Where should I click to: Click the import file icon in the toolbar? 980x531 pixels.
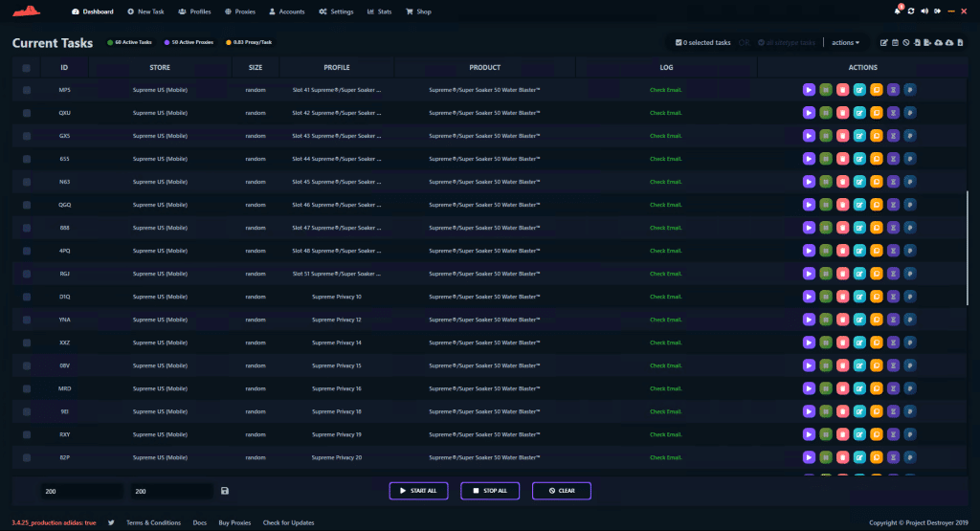click(917, 42)
